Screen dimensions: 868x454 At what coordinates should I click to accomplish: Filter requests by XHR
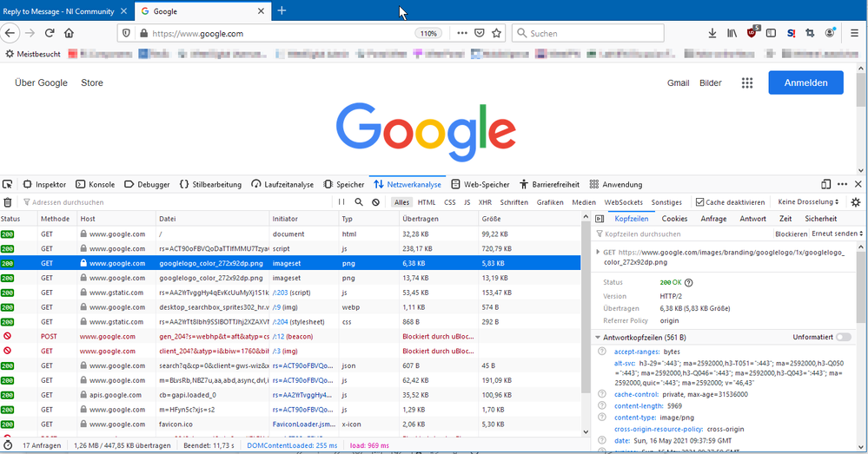[x=485, y=202]
